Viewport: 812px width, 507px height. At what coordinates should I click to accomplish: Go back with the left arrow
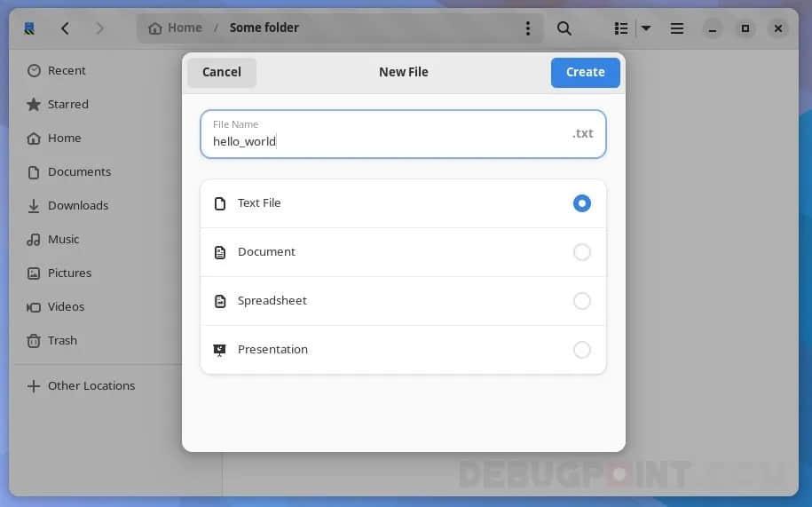65,28
